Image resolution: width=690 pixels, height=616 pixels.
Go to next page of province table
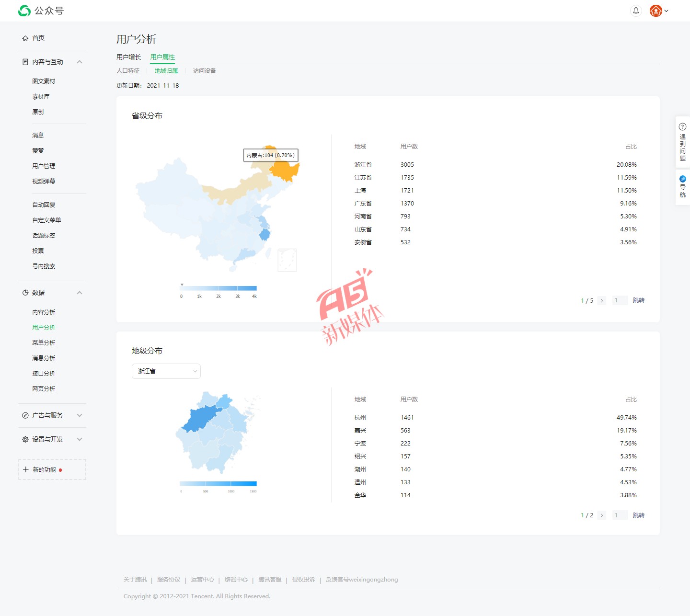point(602,301)
